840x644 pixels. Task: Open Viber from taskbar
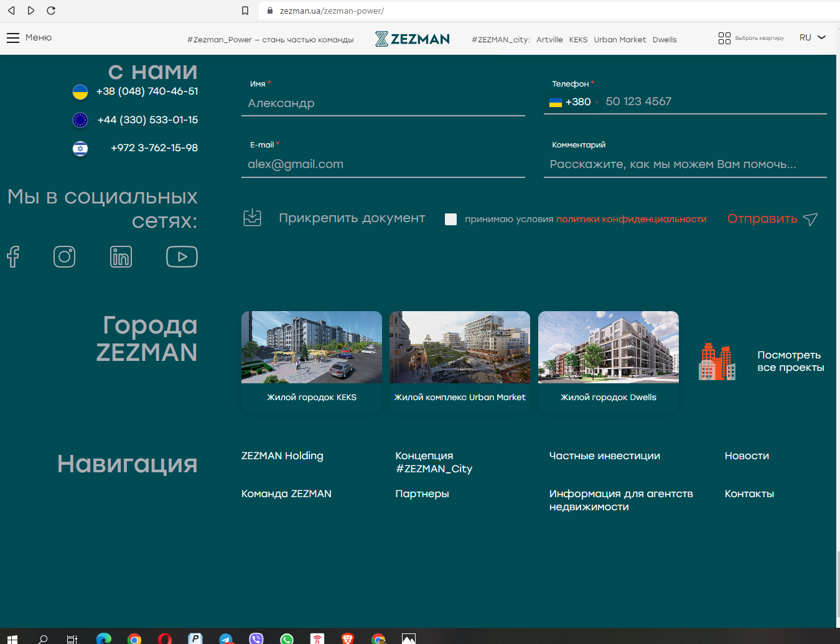click(x=256, y=639)
